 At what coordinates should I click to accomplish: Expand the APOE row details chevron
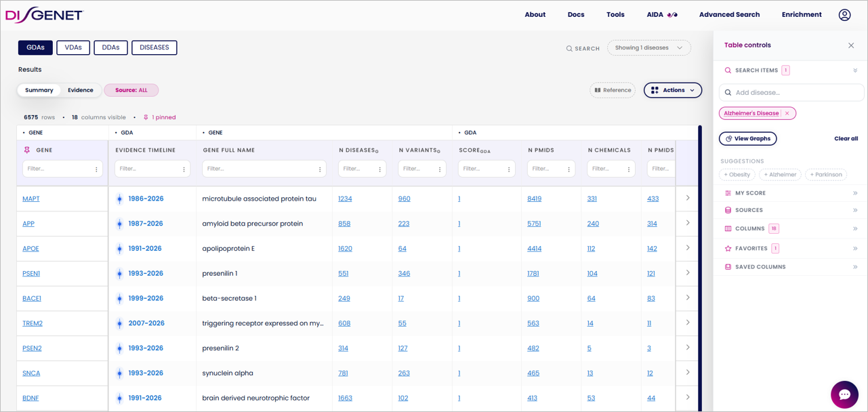pyautogui.click(x=688, y=248)
